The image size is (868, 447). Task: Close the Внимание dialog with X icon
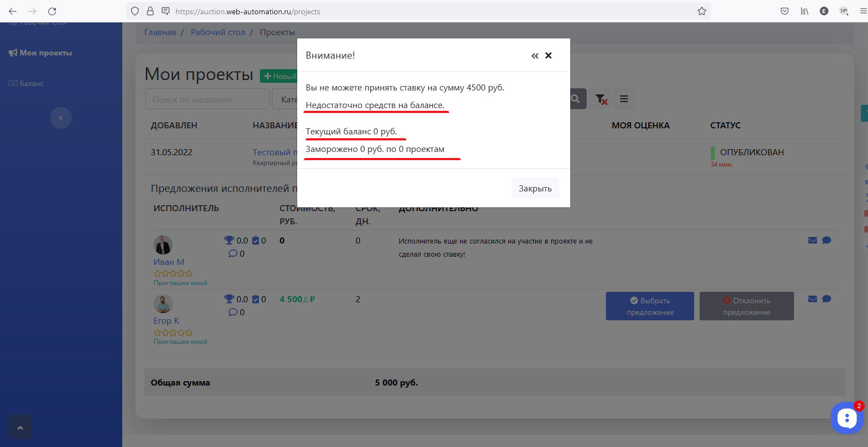548,55
